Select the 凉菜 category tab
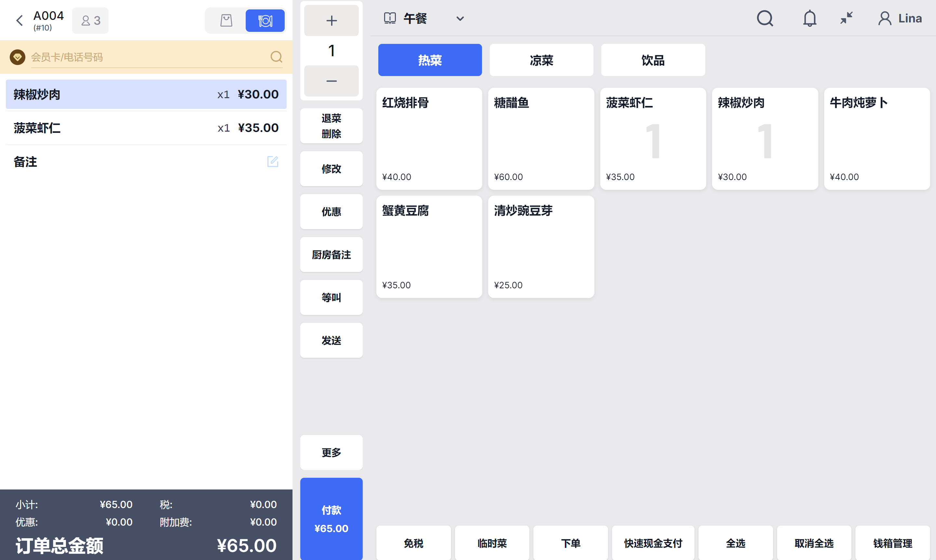The height and width of the screenshot is (560, 936). [x=541, y=60]
